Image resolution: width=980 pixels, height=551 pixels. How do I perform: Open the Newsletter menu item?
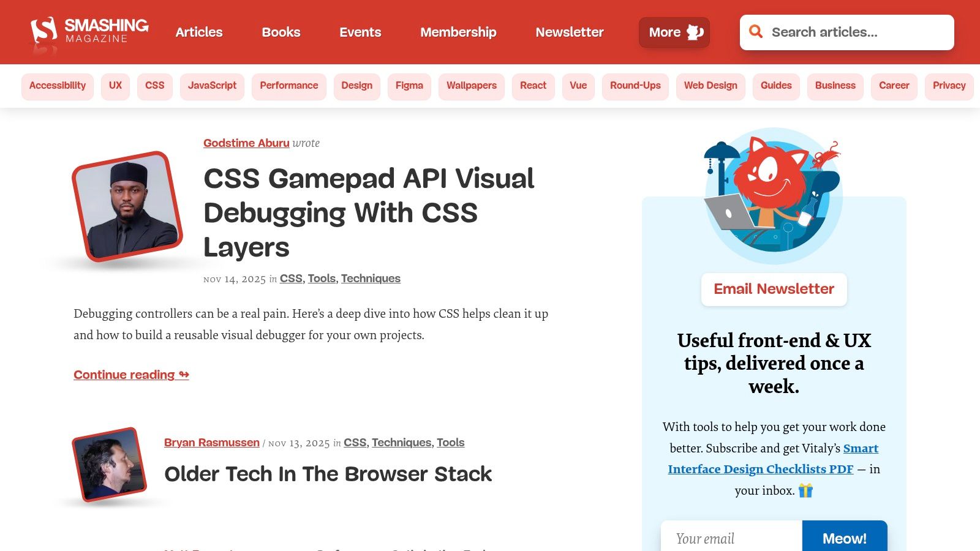[x=570, y=32]
